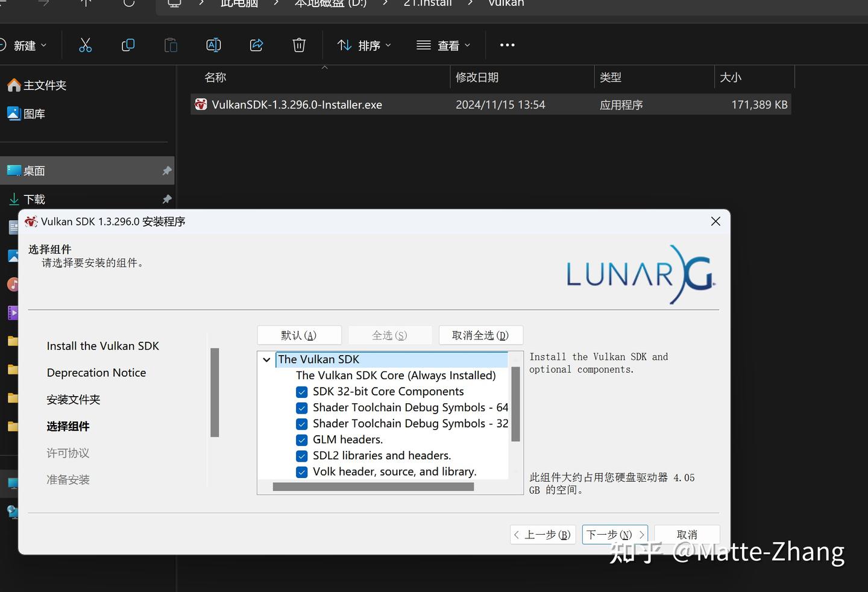This screenshot has height=592, width=868.
Task: Click 此电脑 in the address breadcrumb
Action: 239,4
